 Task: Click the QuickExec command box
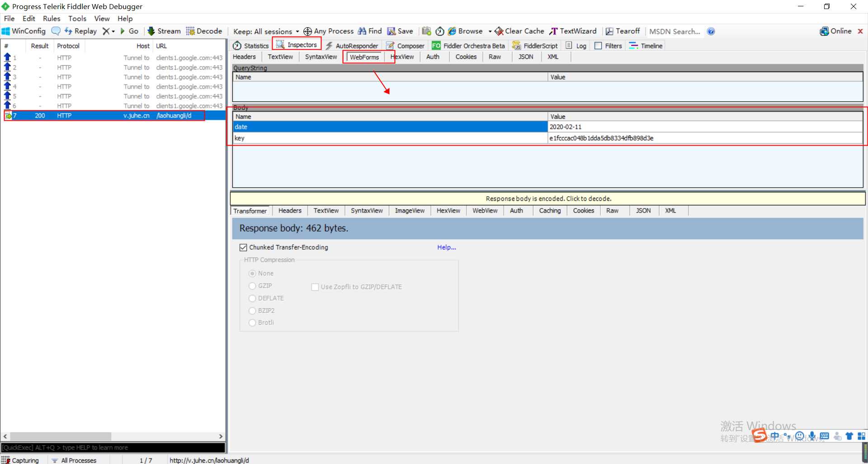click(113, 448)
